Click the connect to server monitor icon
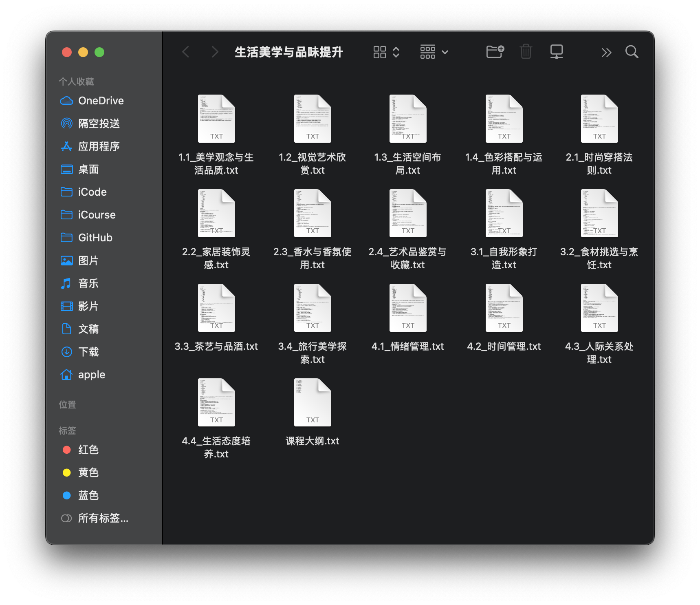The width and height of the screenshot is (700, 605). pos(557,52)
